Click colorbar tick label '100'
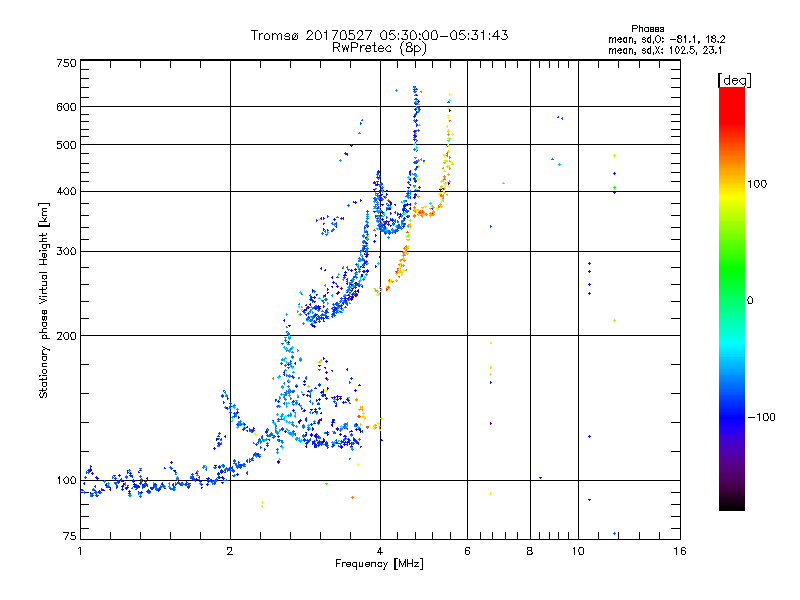Image resolution: width=800 pixels, height=600 pixels. point(757,184)
